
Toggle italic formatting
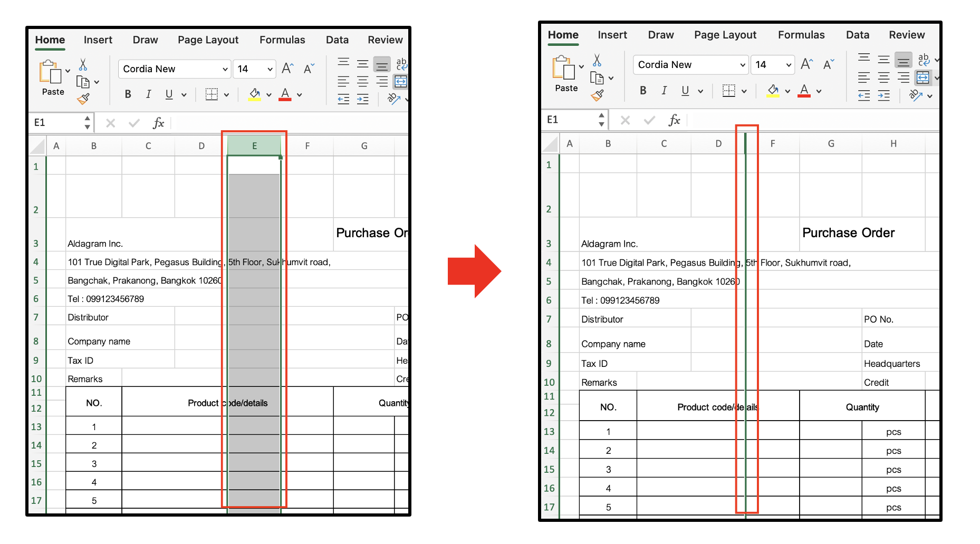point(148,94)
